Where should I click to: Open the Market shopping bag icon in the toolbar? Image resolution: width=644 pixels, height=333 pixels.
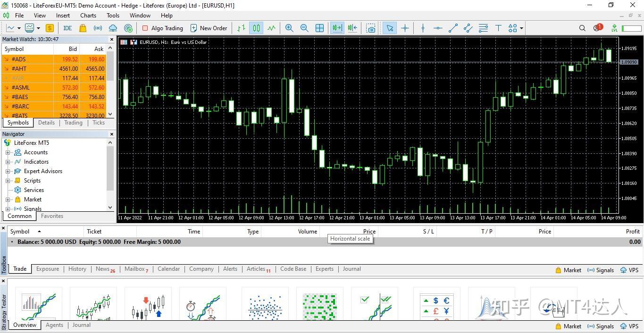coord(83,28)
